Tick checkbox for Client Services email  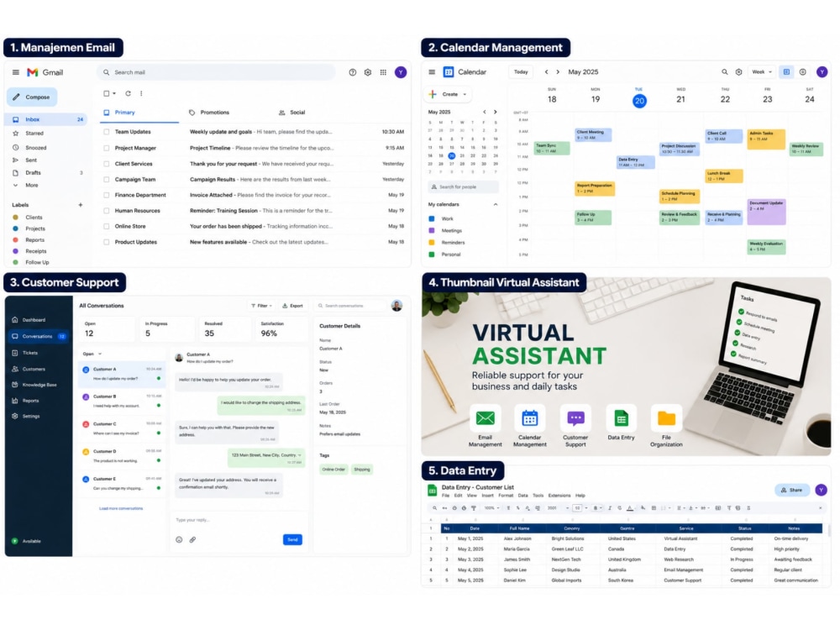pos(106,164)
